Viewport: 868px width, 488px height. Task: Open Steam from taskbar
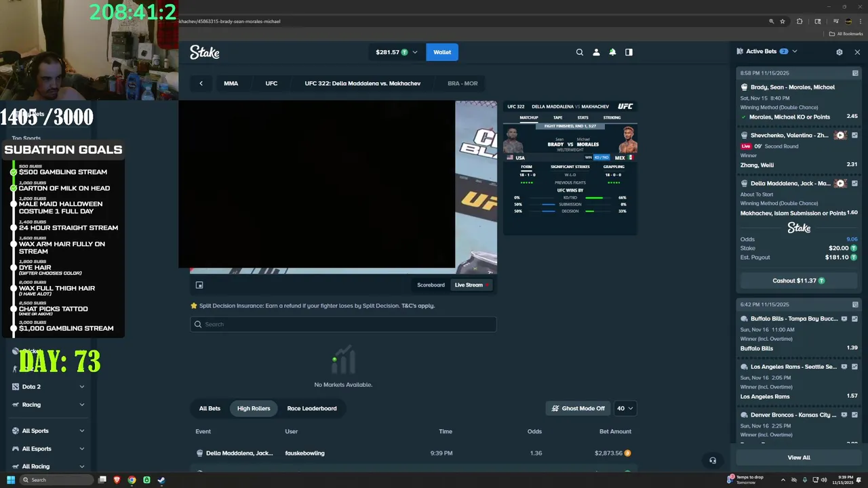(161, 480)
